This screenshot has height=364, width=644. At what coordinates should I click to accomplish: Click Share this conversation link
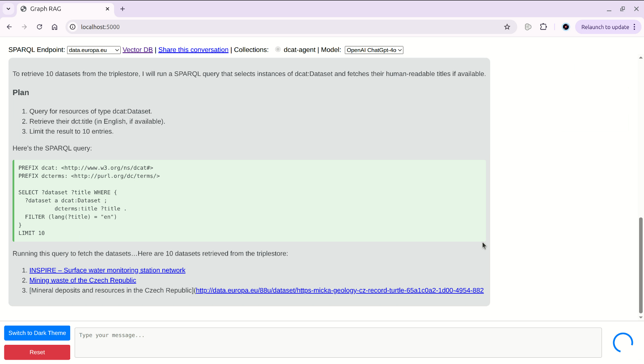tap(193, 50)
